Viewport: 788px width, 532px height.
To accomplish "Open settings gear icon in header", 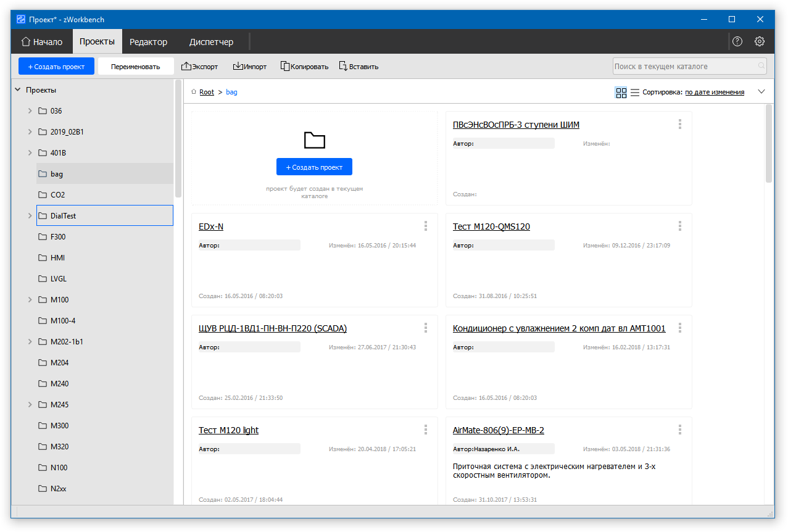I will pyautogui.click(x=760, y=42).
